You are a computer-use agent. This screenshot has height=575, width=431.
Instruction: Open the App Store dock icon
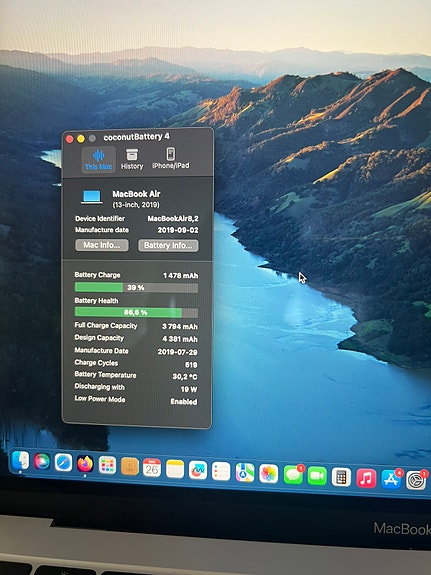coord(391,479)
